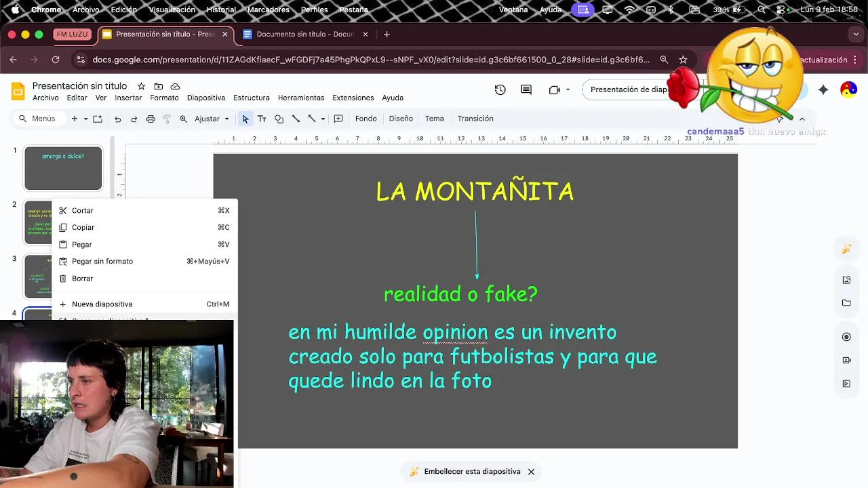
Task: Switch to Documento sin título tab
Action: (x=305, y=34)
